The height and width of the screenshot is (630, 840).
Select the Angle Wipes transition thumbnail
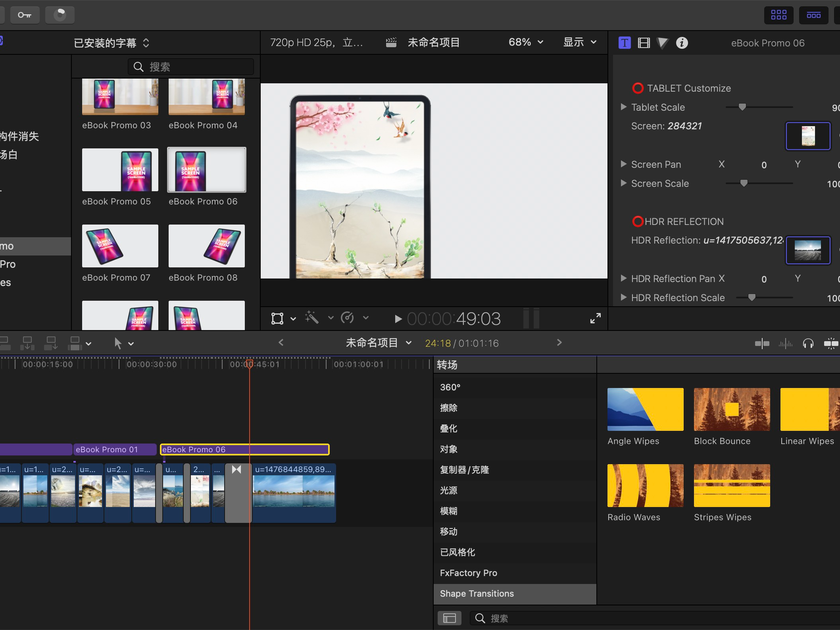(x=646, y=409)
